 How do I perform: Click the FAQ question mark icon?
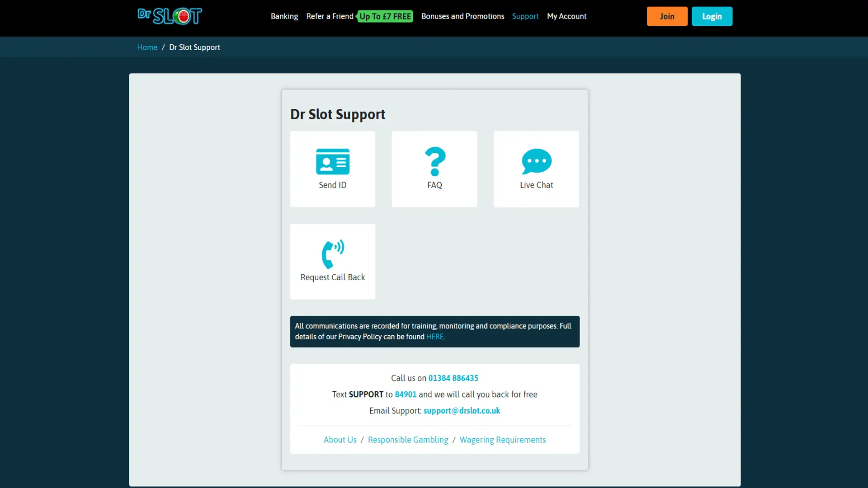[435, 161]
